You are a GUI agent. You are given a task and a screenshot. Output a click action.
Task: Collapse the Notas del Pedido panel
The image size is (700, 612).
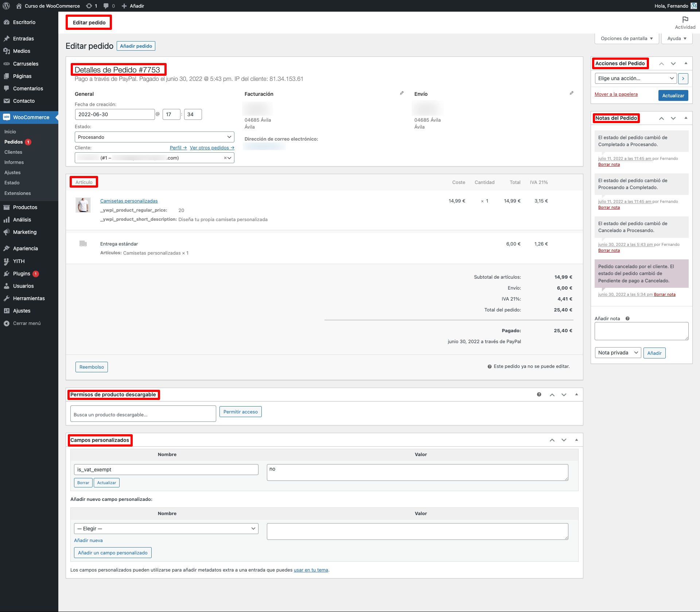[x=686, y=118]
